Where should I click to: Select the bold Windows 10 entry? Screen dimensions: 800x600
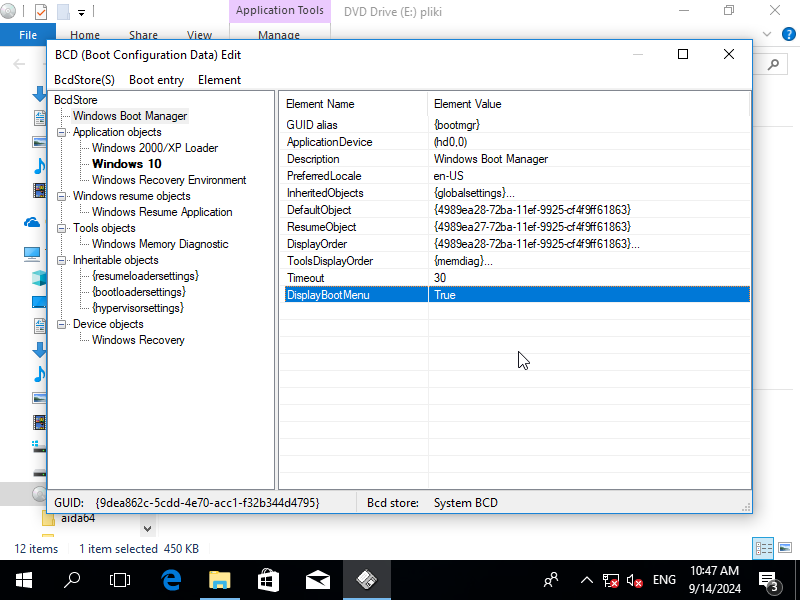pos(127,164)
